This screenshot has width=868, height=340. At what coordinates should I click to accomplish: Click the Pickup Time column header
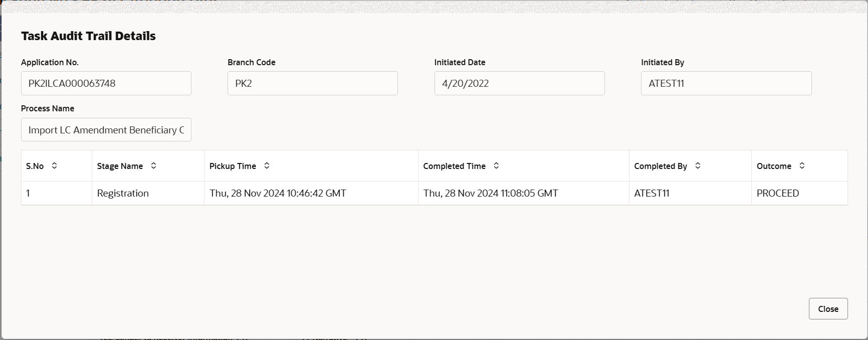[233, 166]
